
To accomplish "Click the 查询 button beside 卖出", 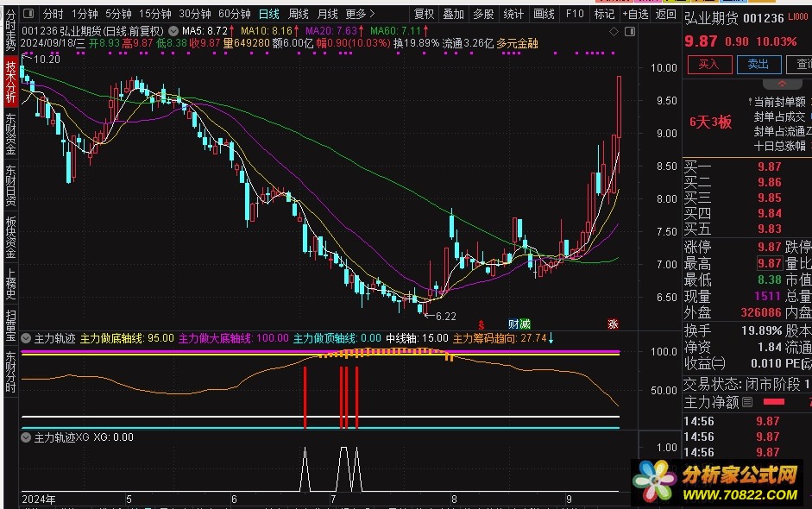I will click(800, 64).
